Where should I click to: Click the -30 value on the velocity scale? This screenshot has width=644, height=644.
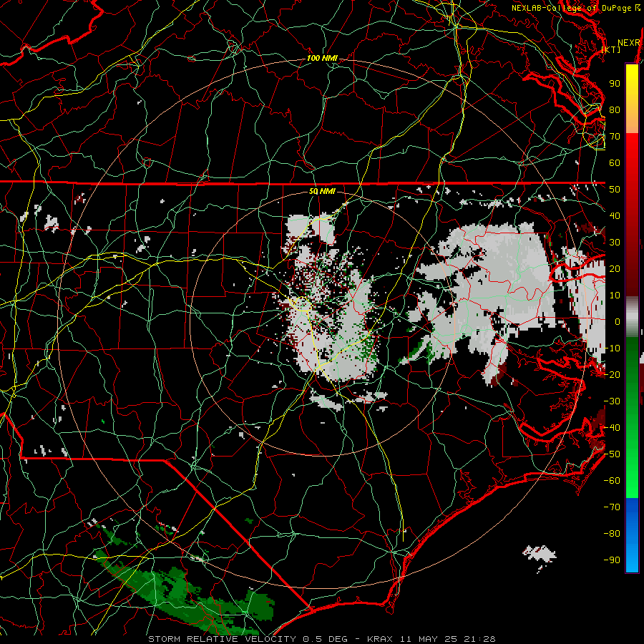612,401
